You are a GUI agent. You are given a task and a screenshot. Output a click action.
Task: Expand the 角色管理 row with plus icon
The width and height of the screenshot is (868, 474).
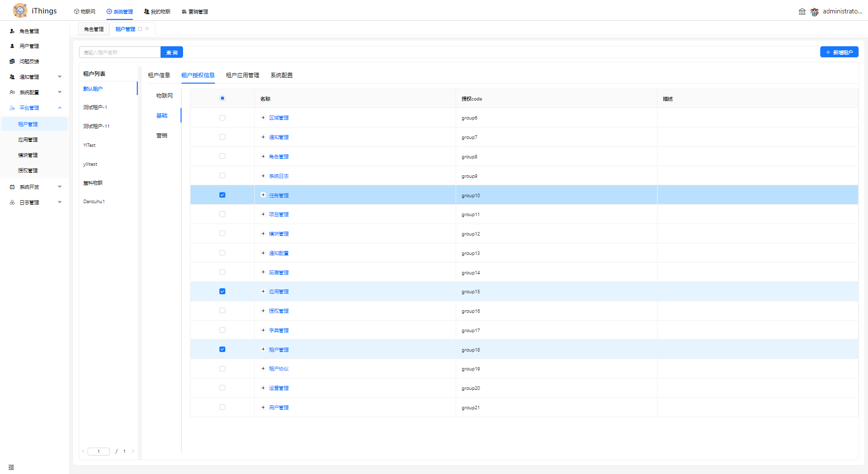pyautogui.click(x=263, y=156)
